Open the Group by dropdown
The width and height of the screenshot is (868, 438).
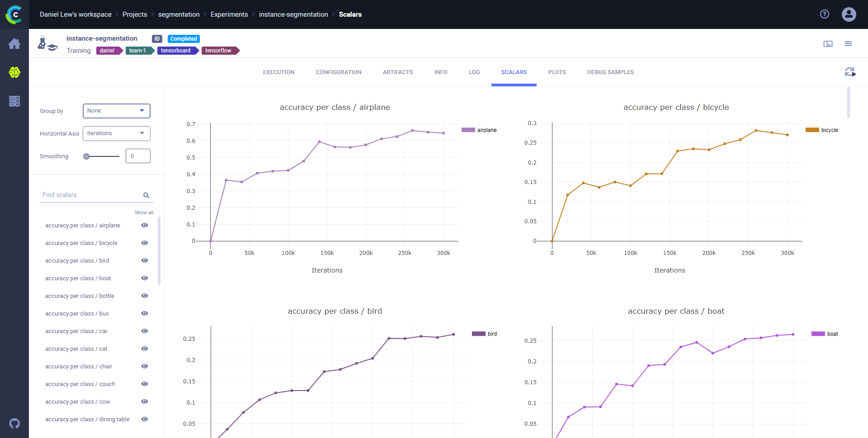116,111
